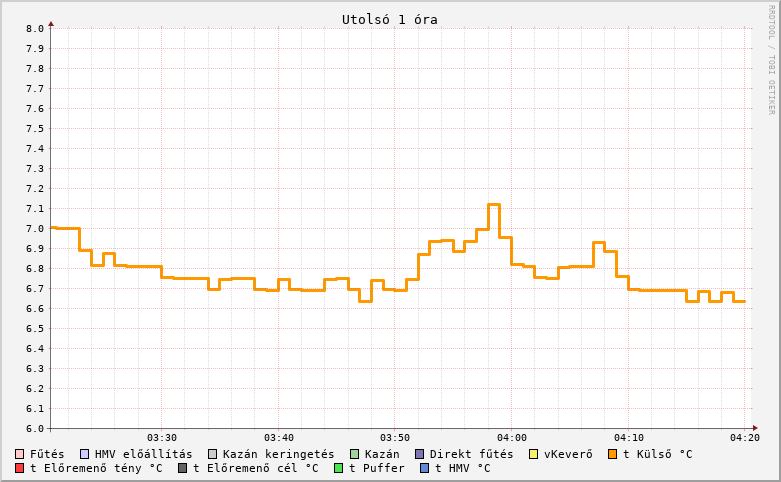Click the 'Utolsó 1 óra' chart title
The height and width of the screenshot is (482, 781).
coord(389,19)
